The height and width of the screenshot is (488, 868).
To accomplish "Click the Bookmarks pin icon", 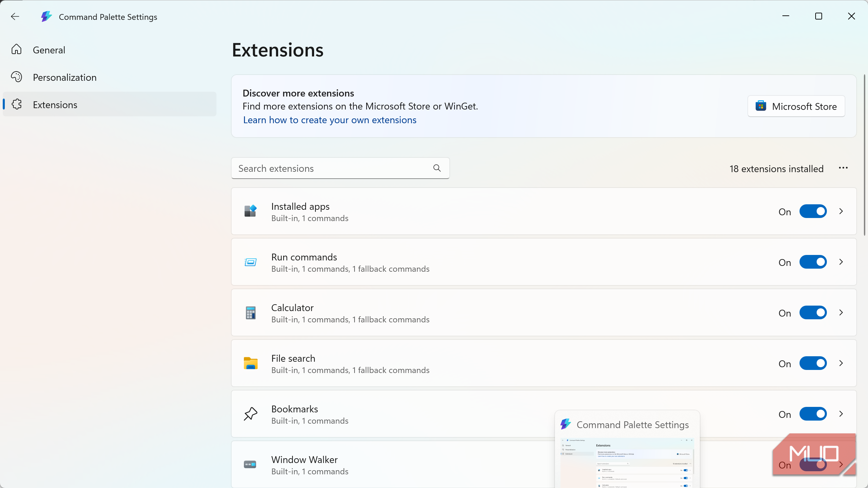I will click(250, 414).
